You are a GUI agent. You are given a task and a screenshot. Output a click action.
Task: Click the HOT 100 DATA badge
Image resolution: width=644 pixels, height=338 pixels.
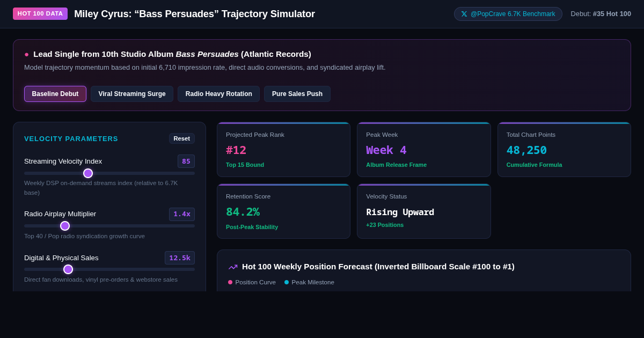click(40, 13)
